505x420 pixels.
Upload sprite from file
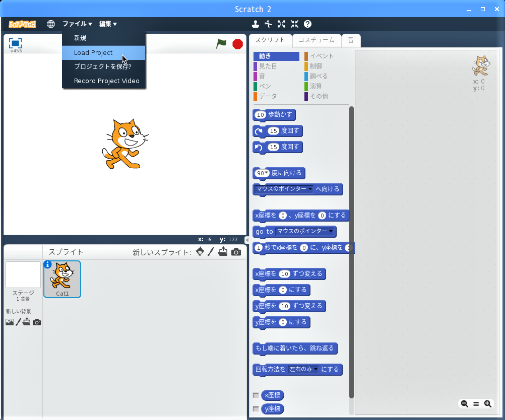[x=223, y=251]
